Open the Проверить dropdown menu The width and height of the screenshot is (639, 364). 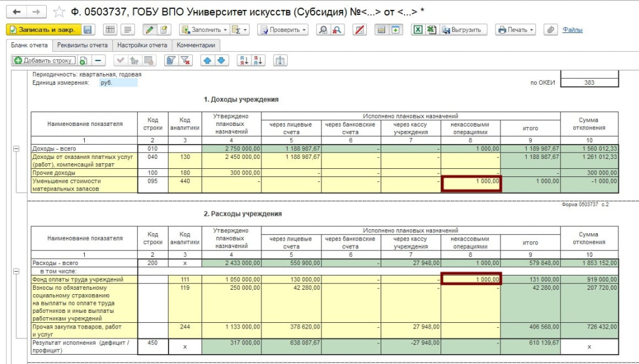coord(283,30)
